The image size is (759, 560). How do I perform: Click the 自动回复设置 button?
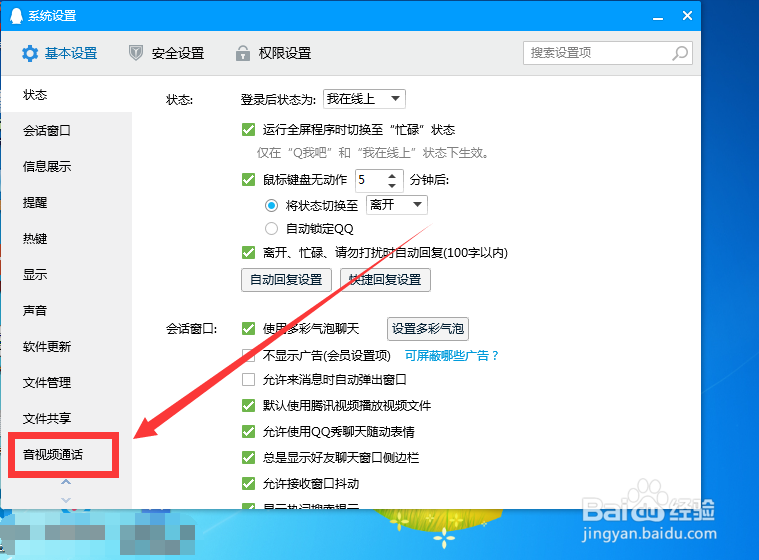(286, 280)
